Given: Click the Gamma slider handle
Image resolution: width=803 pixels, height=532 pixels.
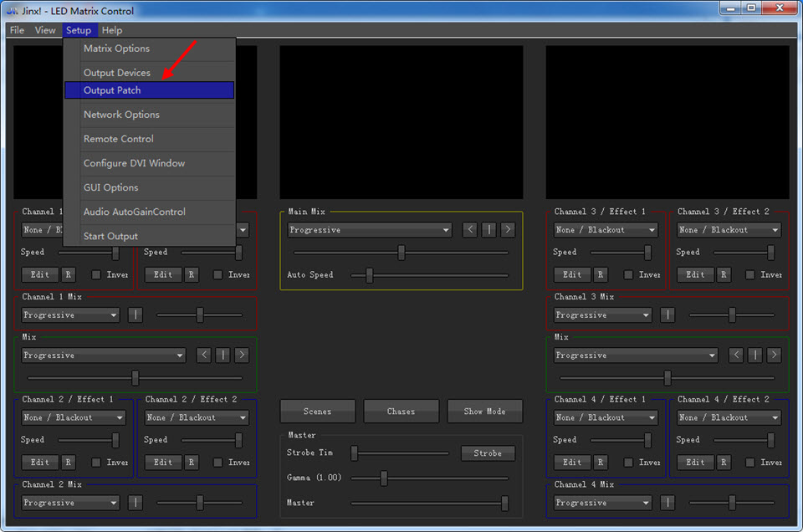Looking at the screenshot, I should (384, 478).
